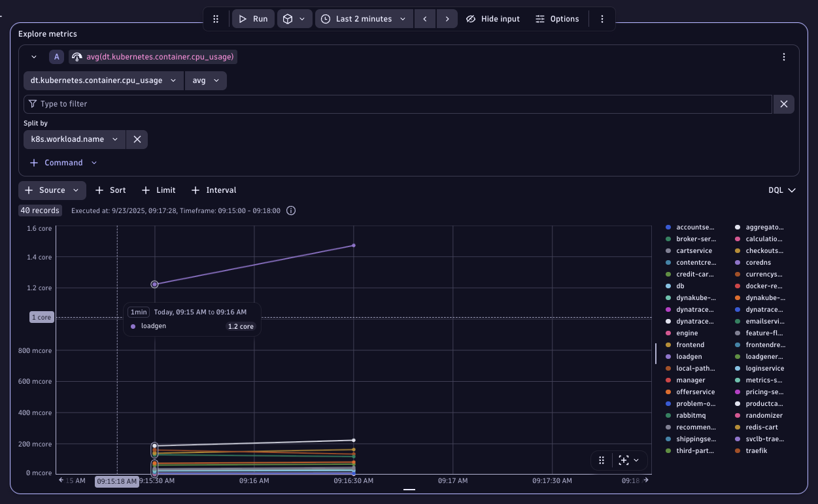The height and width of the screenshot is (504, 818).
Task: Toggle the traefik legend color swatch
Action: (738, 451)
